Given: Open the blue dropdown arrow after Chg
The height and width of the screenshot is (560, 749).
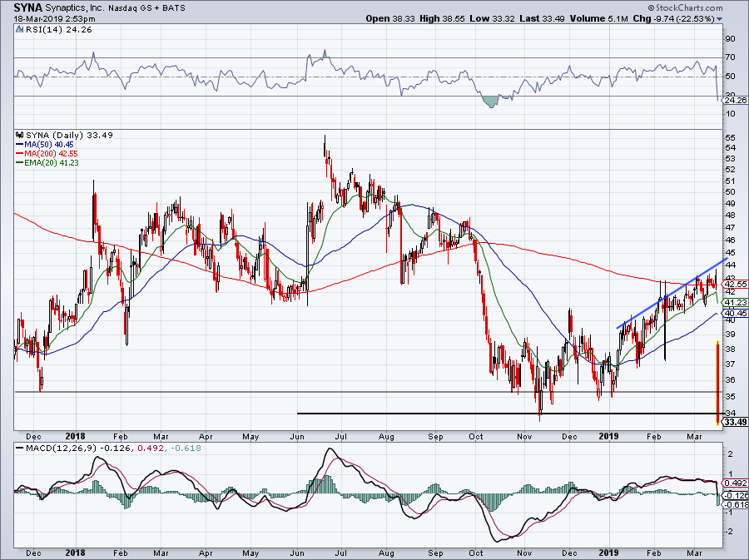Looking at the screenshot, I should 719,19.
